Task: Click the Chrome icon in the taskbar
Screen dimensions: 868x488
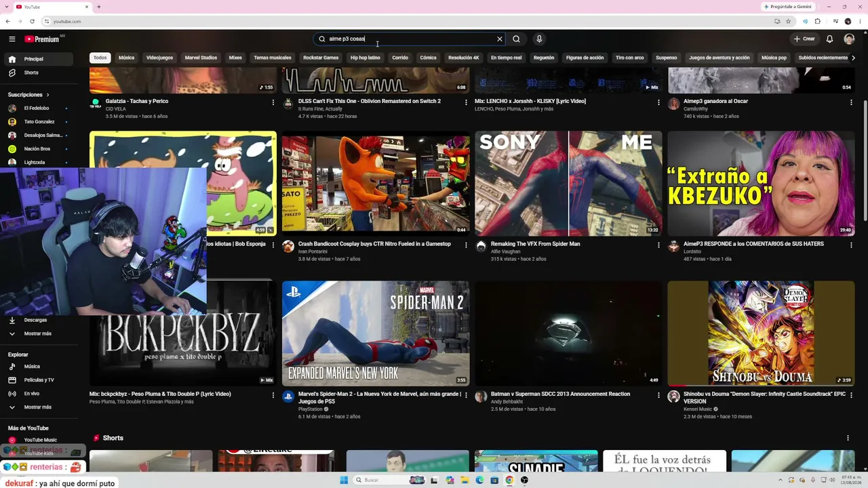Action: [x=509, y=480]
